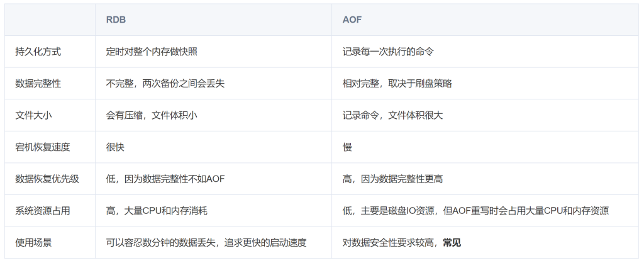This screenshot has width=644, height=263.
Task: Select the 数据恢复优先级 row label
Action: coord(47,179)
